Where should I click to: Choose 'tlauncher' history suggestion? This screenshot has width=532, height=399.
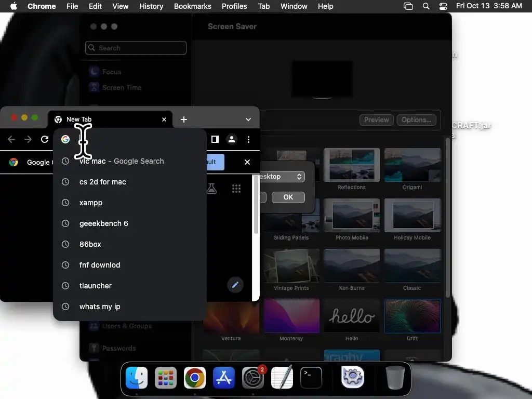(130, 286)
